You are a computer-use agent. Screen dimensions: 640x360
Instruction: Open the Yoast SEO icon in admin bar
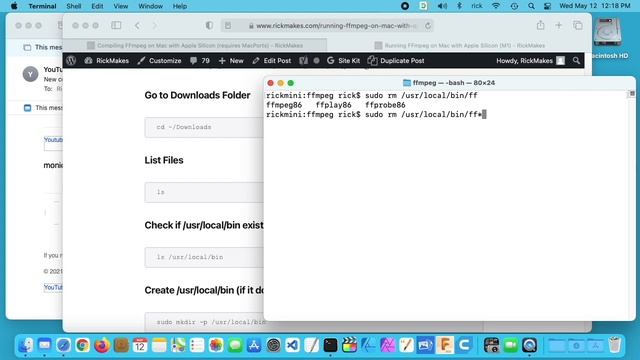point(303,60)
